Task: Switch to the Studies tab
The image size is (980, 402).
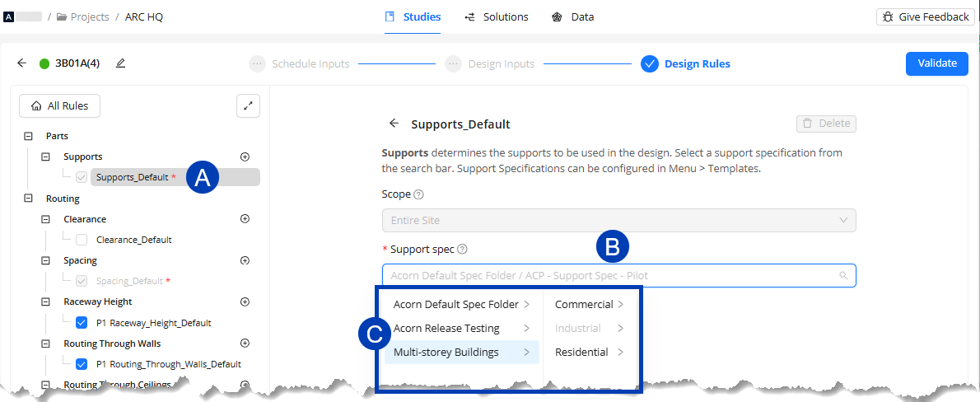Action: [x=413, y=16]
